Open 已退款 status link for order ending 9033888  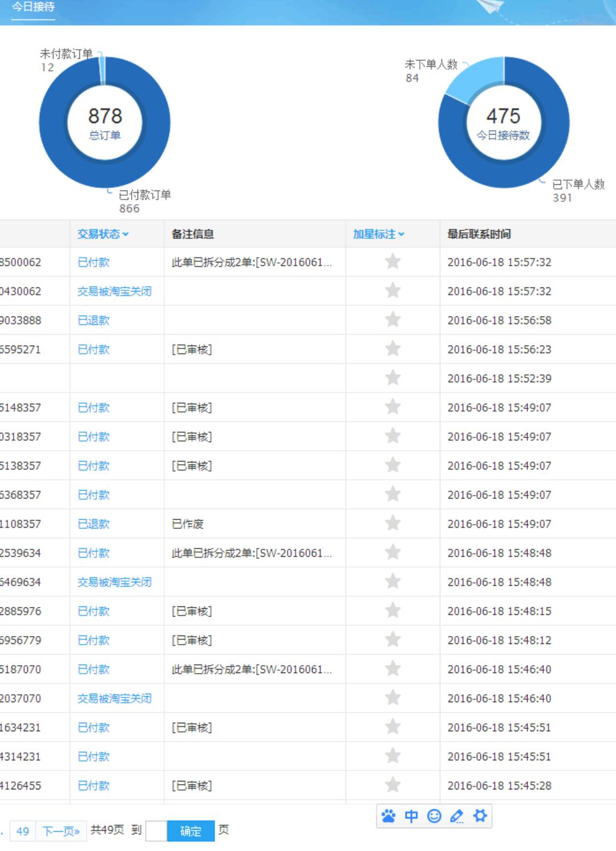click(x=94, y=321)
